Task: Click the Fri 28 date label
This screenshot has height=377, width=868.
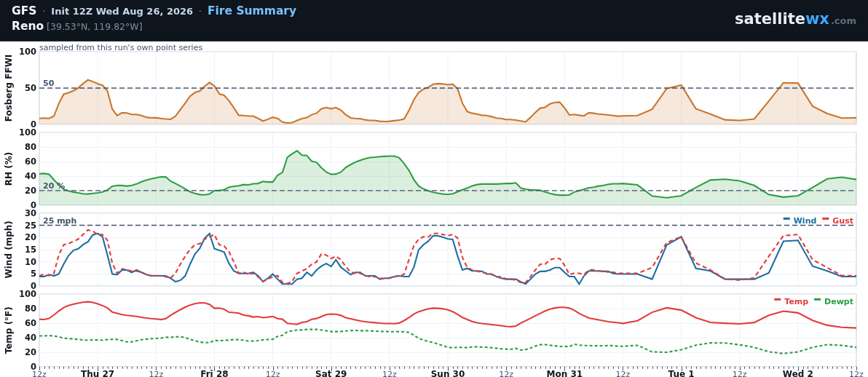Action: [x=214, y=373]
